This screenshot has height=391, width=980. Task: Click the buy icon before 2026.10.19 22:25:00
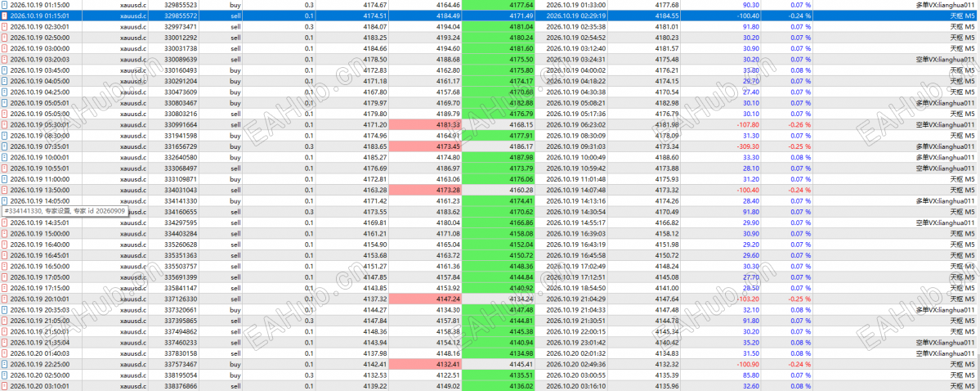(x=5, y=363)
